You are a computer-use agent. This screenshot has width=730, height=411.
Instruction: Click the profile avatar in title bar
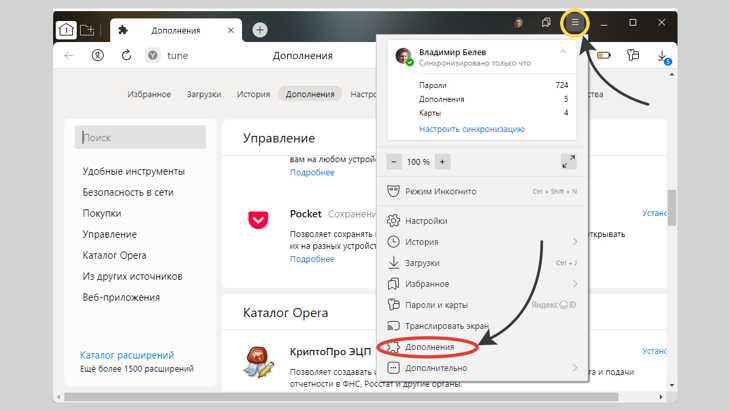click(x=519, y=23)
